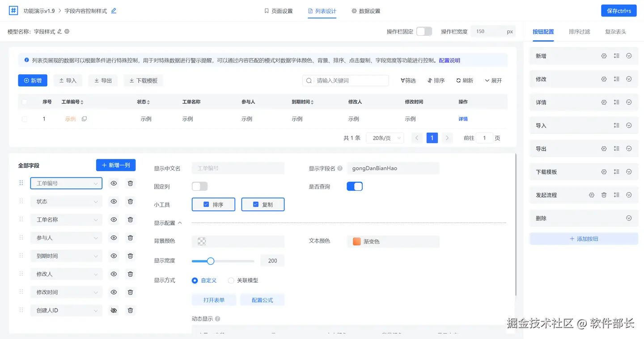Open the 到期时间 field dropdown
This screenshot has height=339, width=644.
click(x=66, y=256)
